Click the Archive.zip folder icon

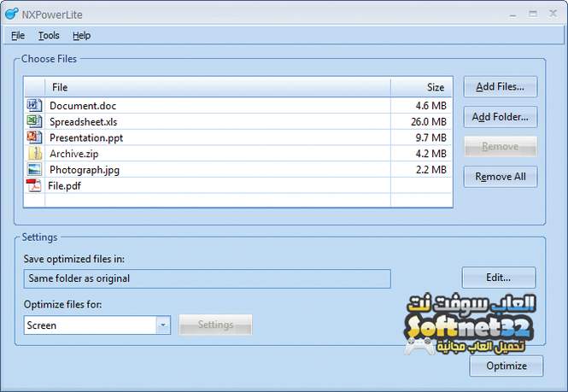click(35, 153)
